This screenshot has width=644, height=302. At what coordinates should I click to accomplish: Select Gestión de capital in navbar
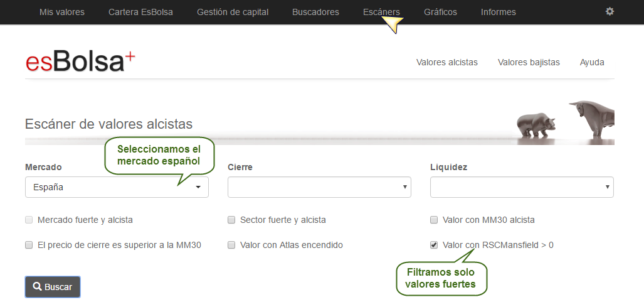(233, 12)
